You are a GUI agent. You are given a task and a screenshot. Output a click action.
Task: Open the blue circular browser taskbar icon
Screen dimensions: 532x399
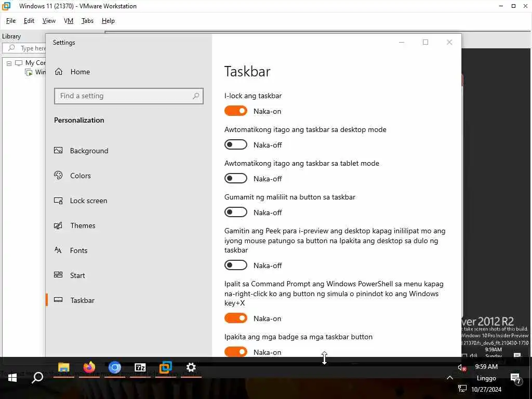point(115,367)
